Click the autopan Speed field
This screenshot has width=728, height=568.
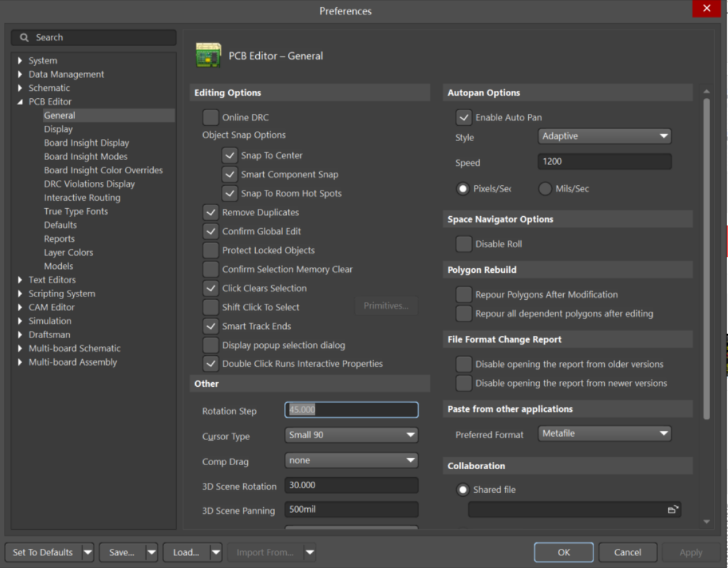tap(604, 161)
